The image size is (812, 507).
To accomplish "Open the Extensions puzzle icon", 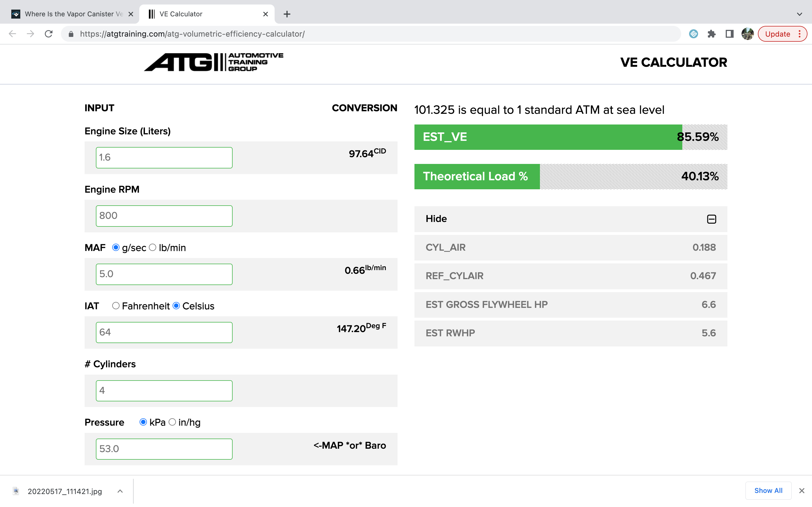I will 711,34.
